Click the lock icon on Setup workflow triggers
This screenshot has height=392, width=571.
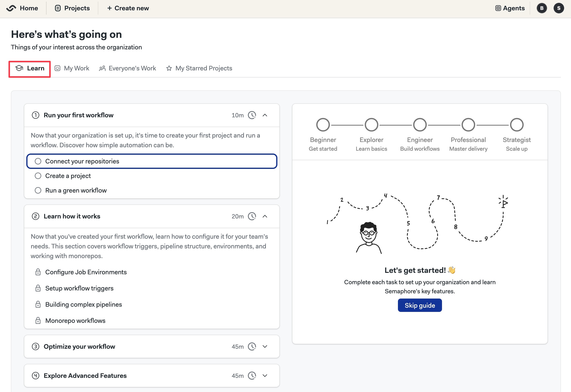38,288
